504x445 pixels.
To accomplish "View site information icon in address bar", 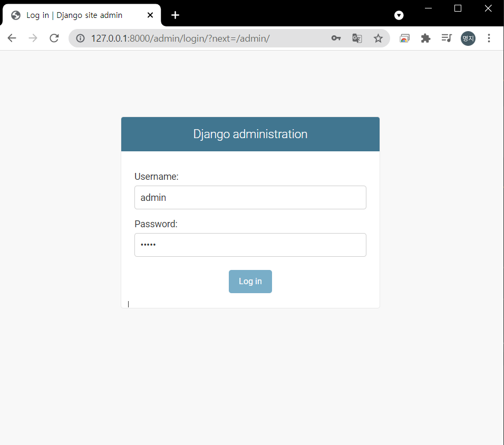I will click(x=80, y=38).
